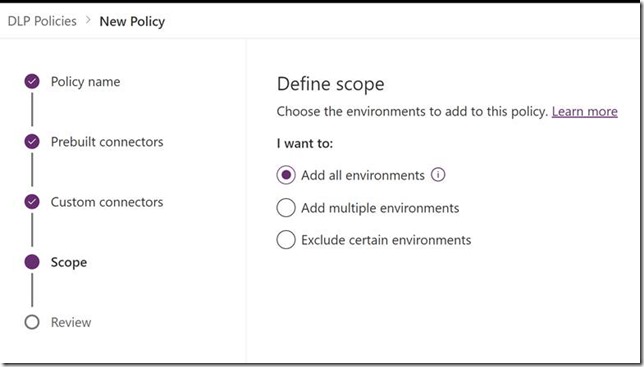Jump to the Policy name step label
Viewport: 644px width, 367px height.
[x=85, y=82]
